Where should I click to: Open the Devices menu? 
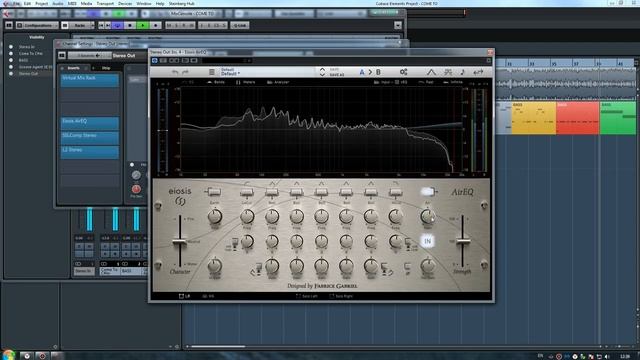(x=125, y=3)
